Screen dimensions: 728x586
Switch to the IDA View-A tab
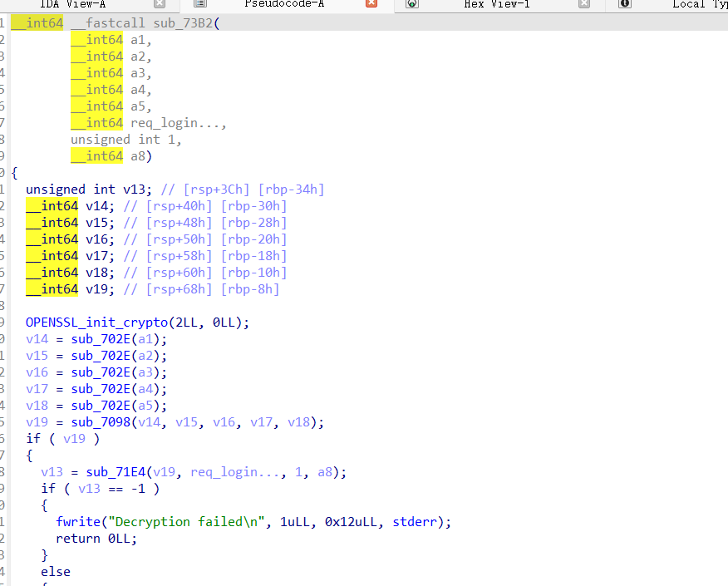(x=72, y=3)
